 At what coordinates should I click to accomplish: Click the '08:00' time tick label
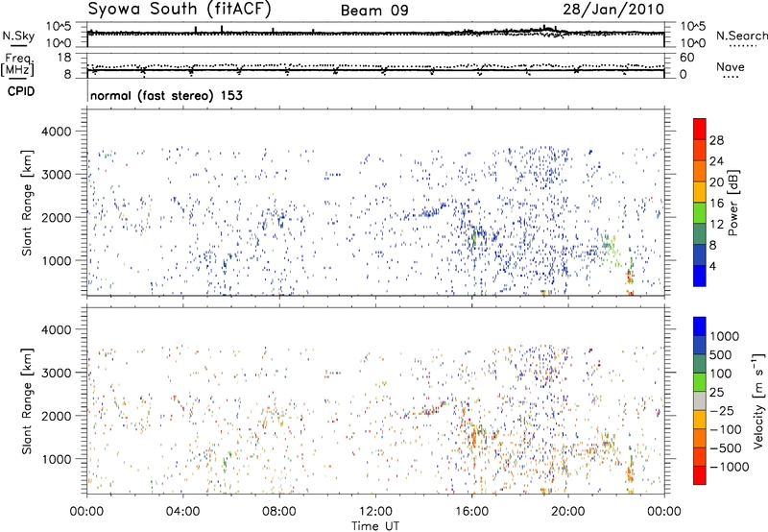(279, 512)
